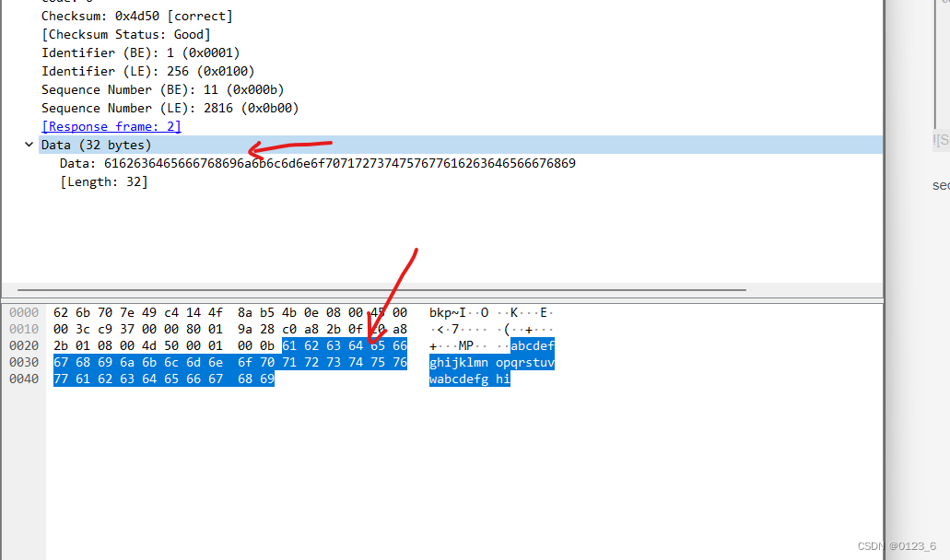Click first hex byte 62 in row 0000

[x=61, y=312]
